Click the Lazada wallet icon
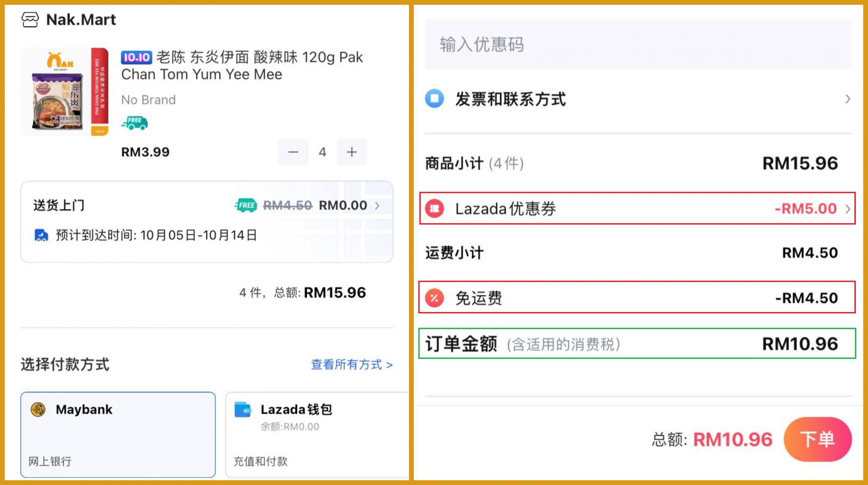Viewport: 868px width, 485px height. click(x=243, y=409)
